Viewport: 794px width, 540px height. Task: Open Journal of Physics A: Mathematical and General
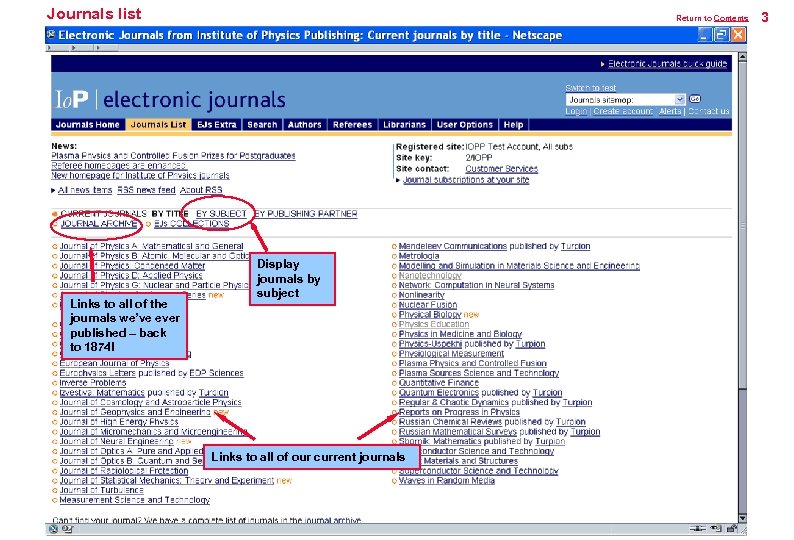point(151,246)
